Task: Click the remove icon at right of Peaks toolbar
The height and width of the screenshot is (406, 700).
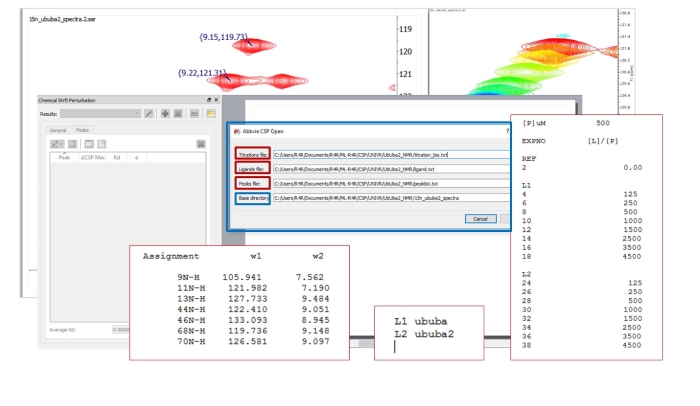Action: pyautogui.click(x=201, y=145)
